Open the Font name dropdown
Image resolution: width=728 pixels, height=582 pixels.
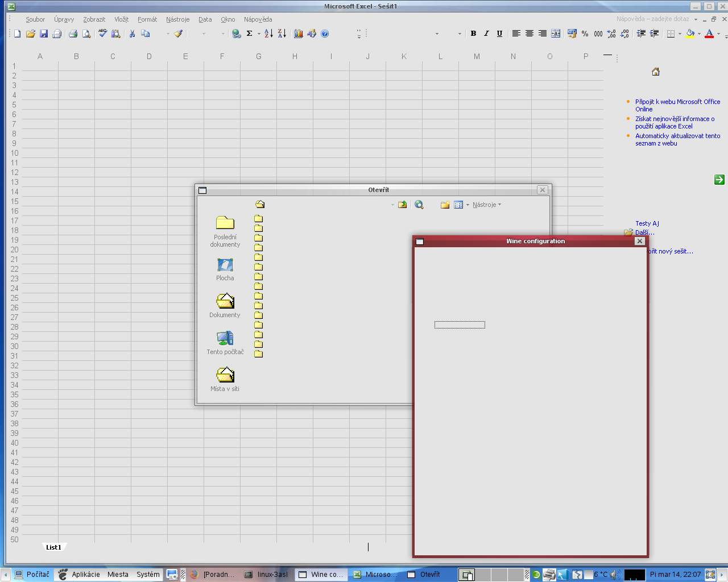(x=437, y=34)
